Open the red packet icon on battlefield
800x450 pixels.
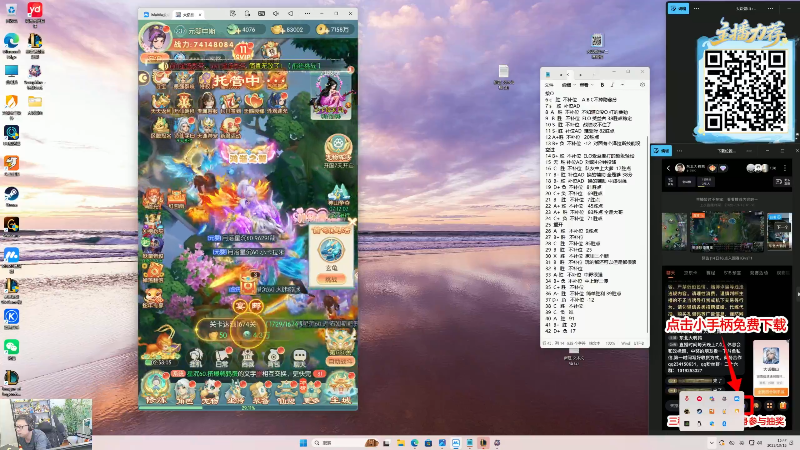click(248, 284)
